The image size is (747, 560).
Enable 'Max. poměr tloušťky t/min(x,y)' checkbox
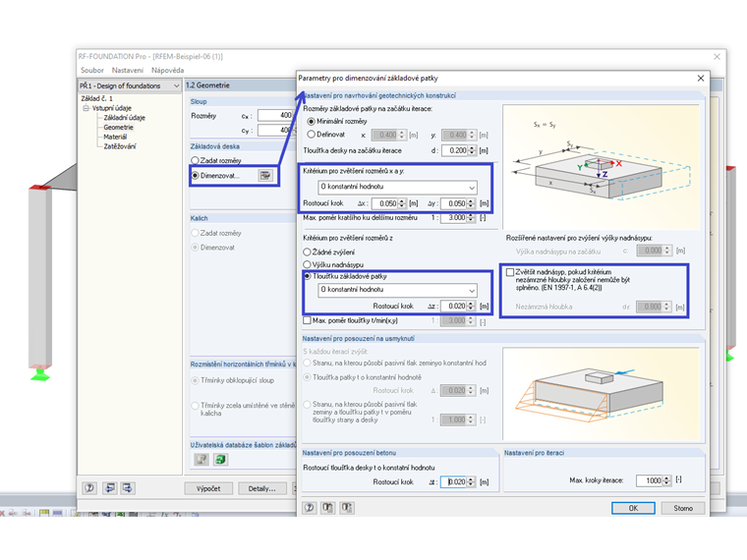pos(308,320)
